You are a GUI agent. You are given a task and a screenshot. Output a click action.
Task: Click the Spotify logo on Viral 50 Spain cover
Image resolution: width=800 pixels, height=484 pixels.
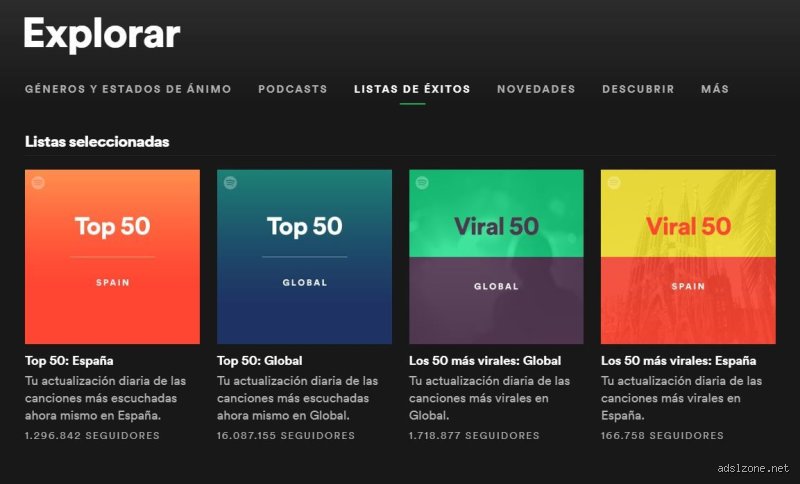tap(614, 183)
